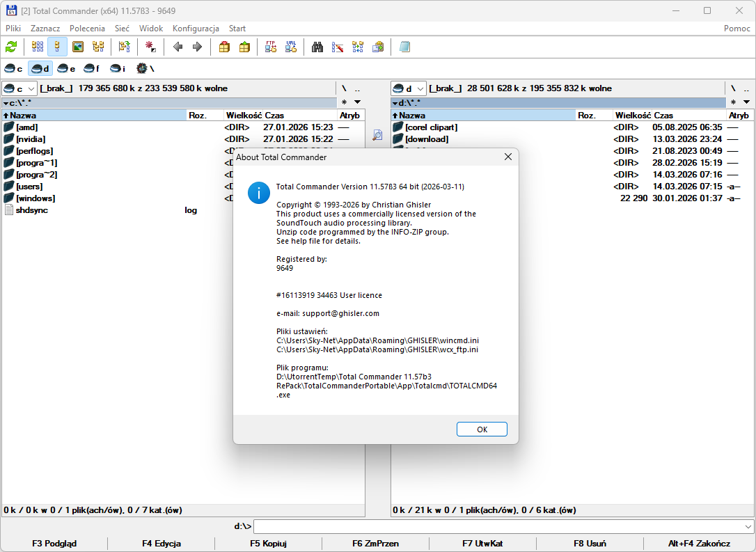Viewport: 756px width, 552px height.
Task: Open network neighborhood backslash drive button
Action: [x=145, y=68]
